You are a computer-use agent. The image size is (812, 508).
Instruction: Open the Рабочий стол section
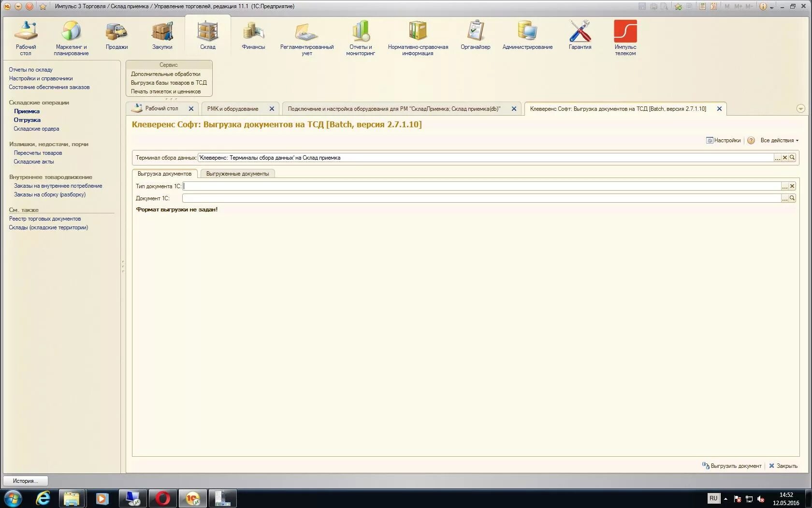point(26,38)
